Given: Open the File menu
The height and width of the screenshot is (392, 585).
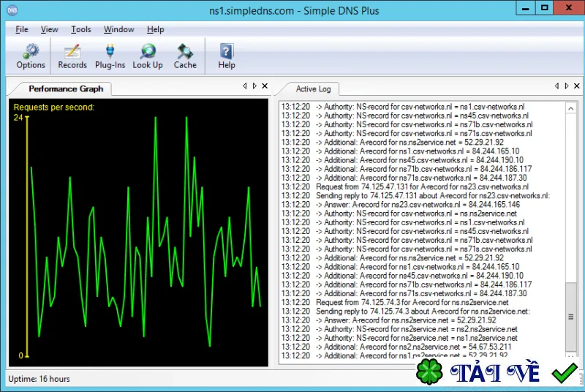Looking at the screenshot, I should click(x=22, y=29).
